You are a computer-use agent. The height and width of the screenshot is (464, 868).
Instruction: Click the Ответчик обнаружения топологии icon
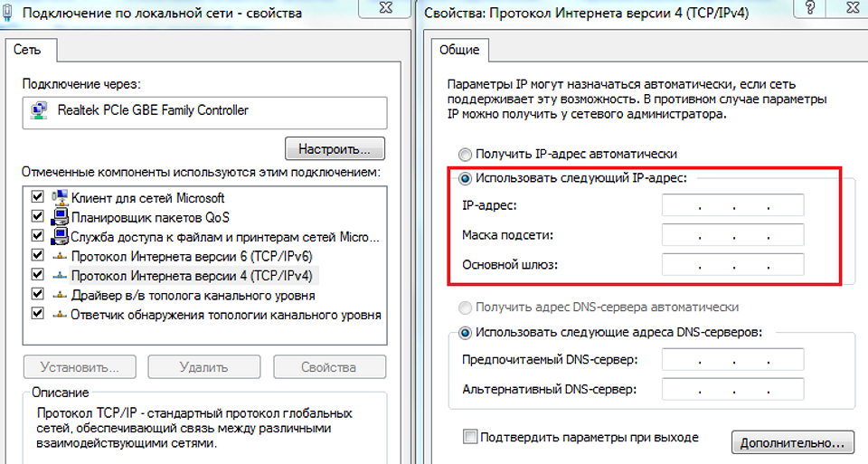click(x=60, y=315)
